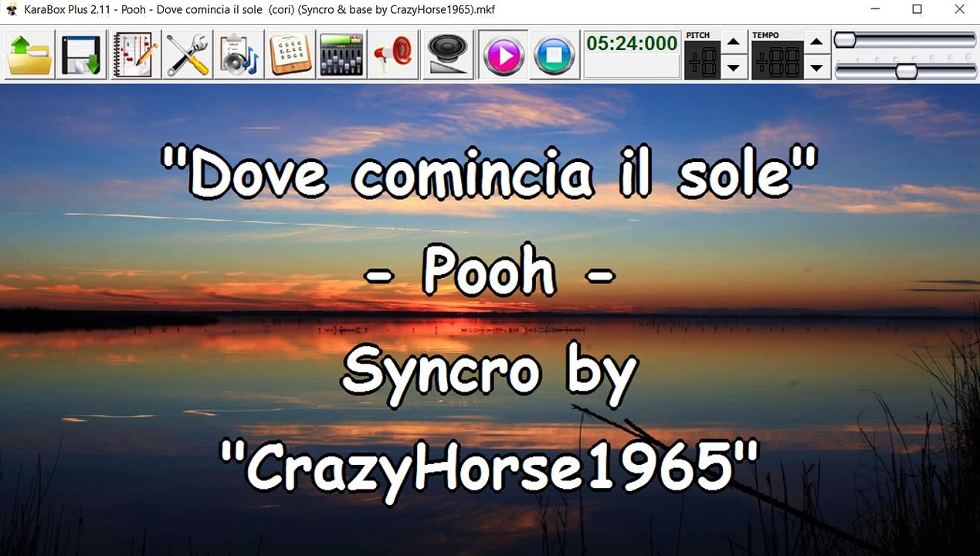The height and width of the screenshot is (556, 980).
Task: Increase tempo with the up arrow
Action: pos(817,42)
